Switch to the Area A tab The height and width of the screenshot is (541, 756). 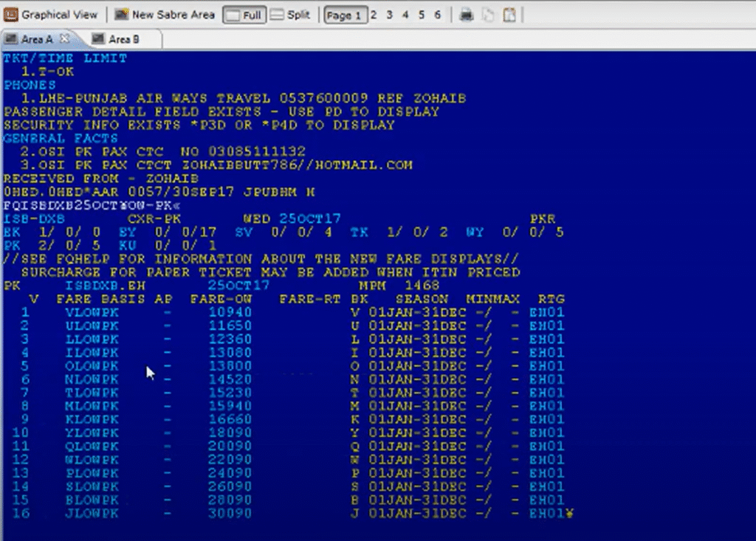37,39
